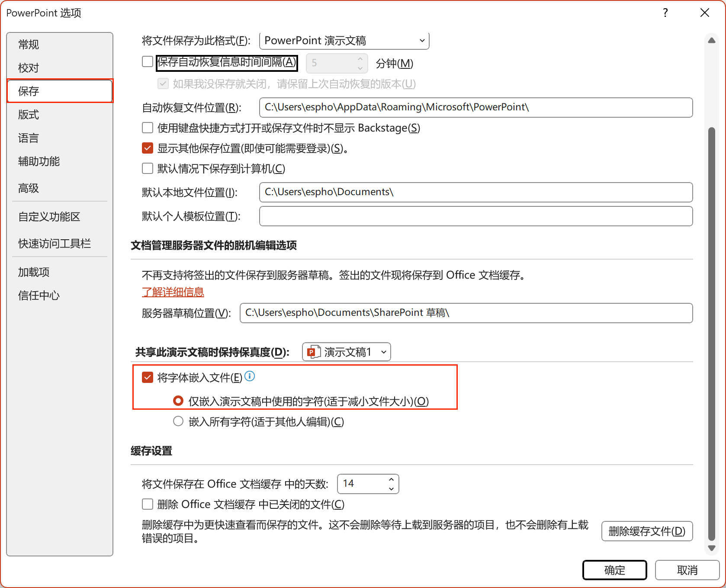
Task: Click the vertical scrollbar thumb
Action: (712, 334)
